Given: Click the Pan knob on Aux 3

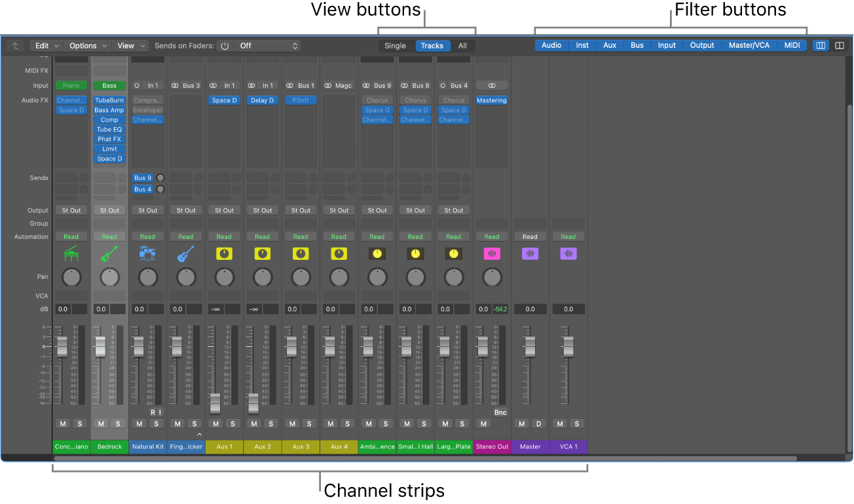Looking at the screenshot, I should click(301, 278).
